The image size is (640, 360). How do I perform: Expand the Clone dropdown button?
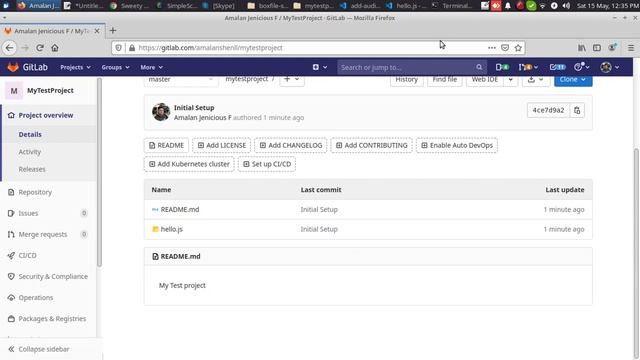coord(573,80)
